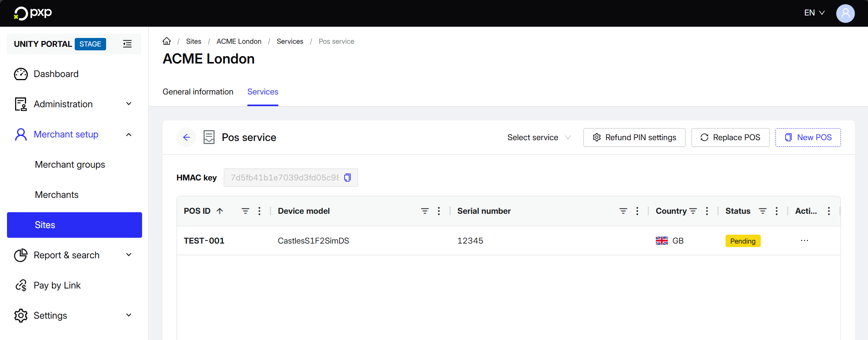Sort by POS ID column header

pos(197,211)
